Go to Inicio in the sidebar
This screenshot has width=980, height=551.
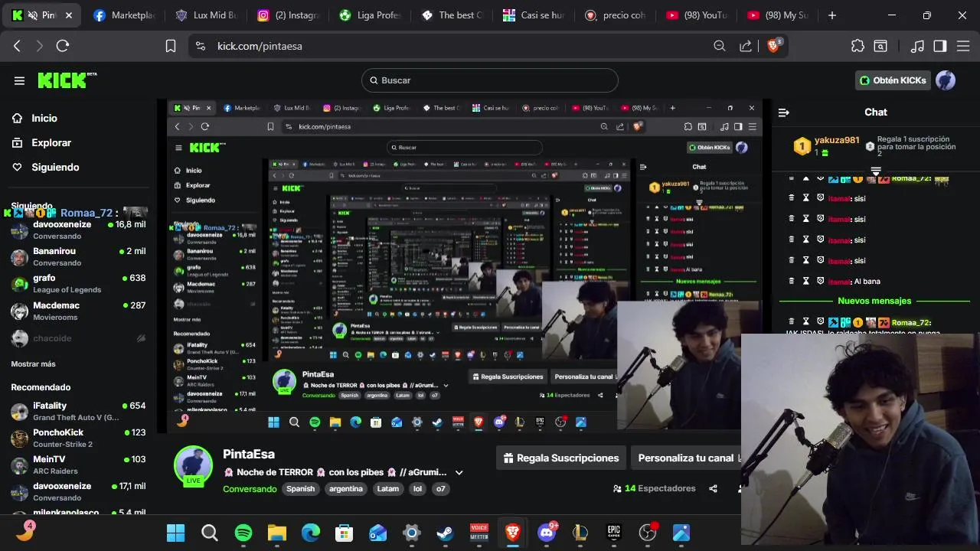44,118
